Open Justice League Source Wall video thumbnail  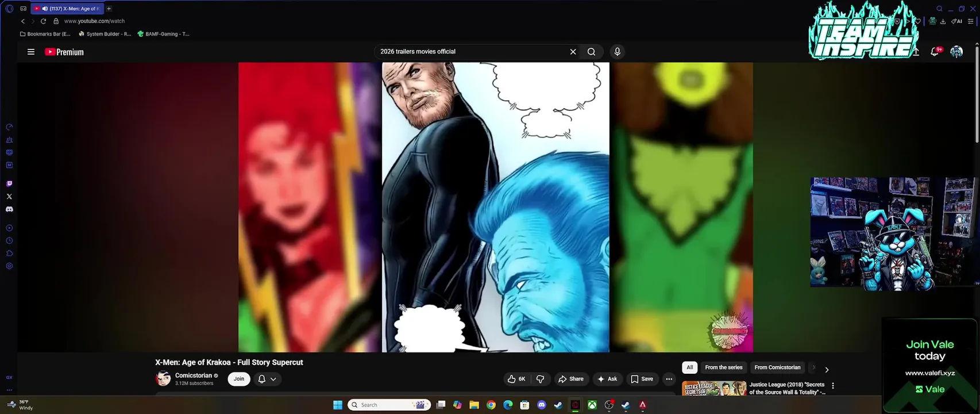click(x=714, y=389)
